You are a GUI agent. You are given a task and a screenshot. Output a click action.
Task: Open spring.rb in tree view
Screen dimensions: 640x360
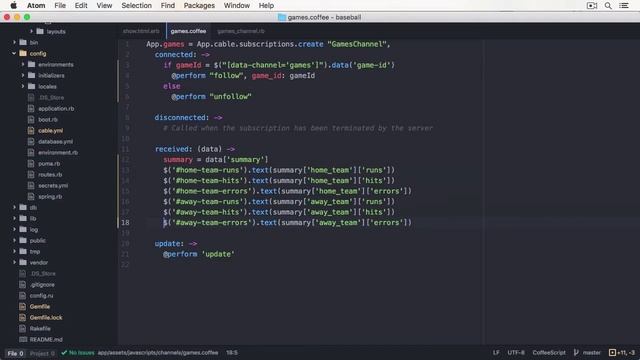(50, 196)
